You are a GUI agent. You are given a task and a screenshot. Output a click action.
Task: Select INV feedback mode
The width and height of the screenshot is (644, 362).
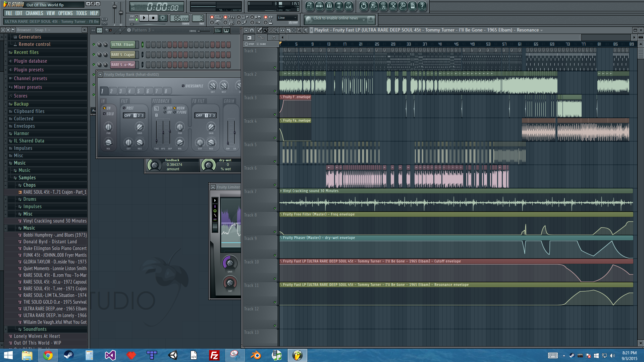pyautogui.click(x=165, y=112)
